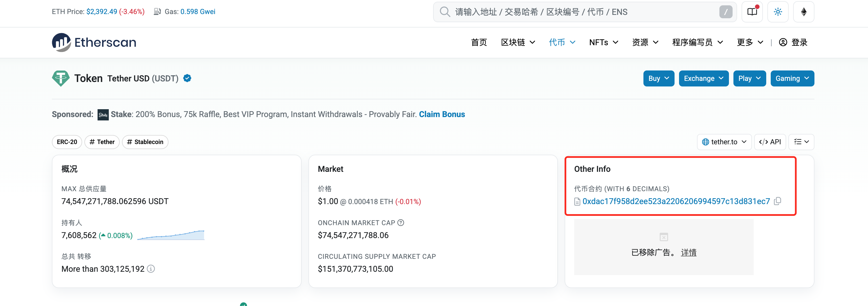This screenshot has height=306, width=868.
Task: Click the # Stablecoin tag
Action: 145,142
